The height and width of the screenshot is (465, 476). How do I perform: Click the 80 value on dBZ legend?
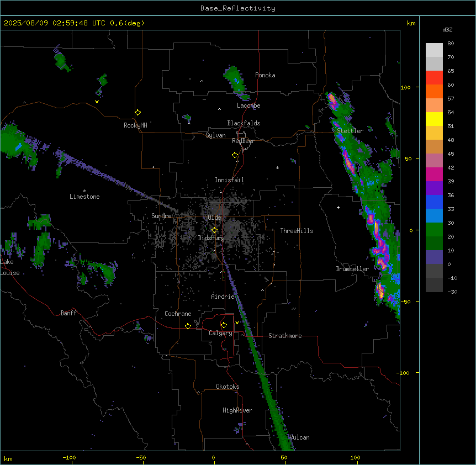coord(451,44)
